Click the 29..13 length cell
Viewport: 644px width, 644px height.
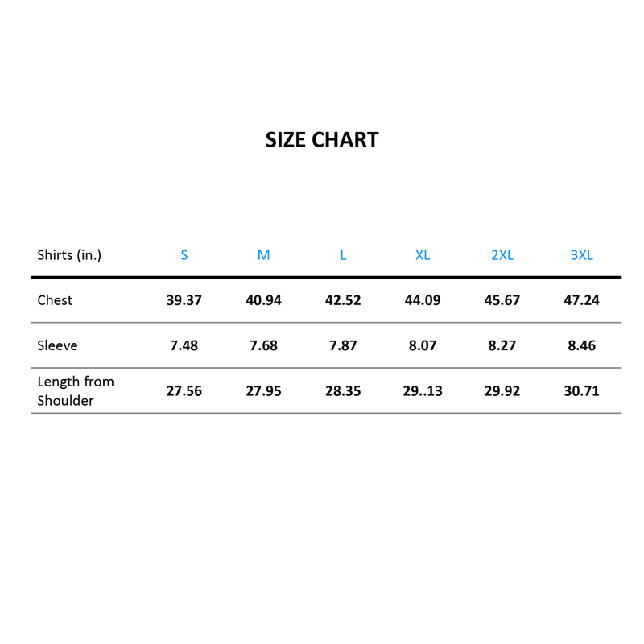[423, 391]
